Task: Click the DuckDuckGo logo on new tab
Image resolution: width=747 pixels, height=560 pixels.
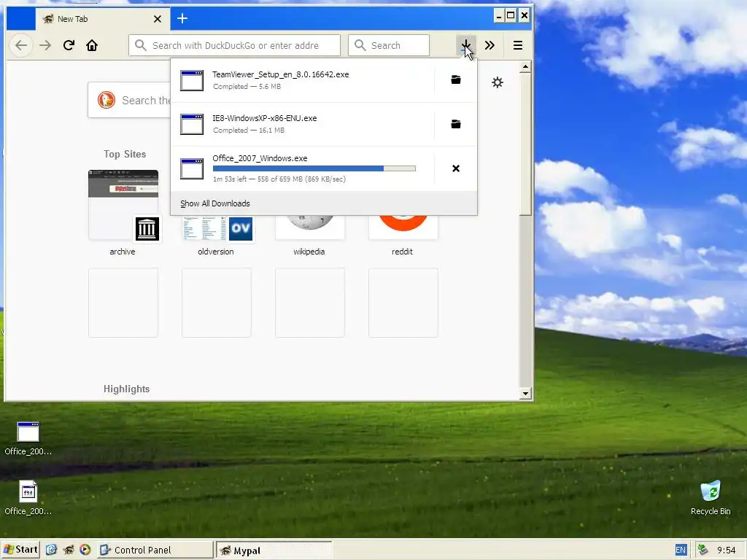Action: tap(107, 100)
